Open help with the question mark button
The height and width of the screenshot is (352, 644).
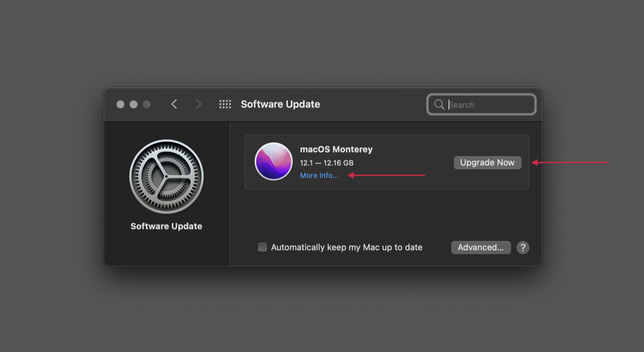523,247
